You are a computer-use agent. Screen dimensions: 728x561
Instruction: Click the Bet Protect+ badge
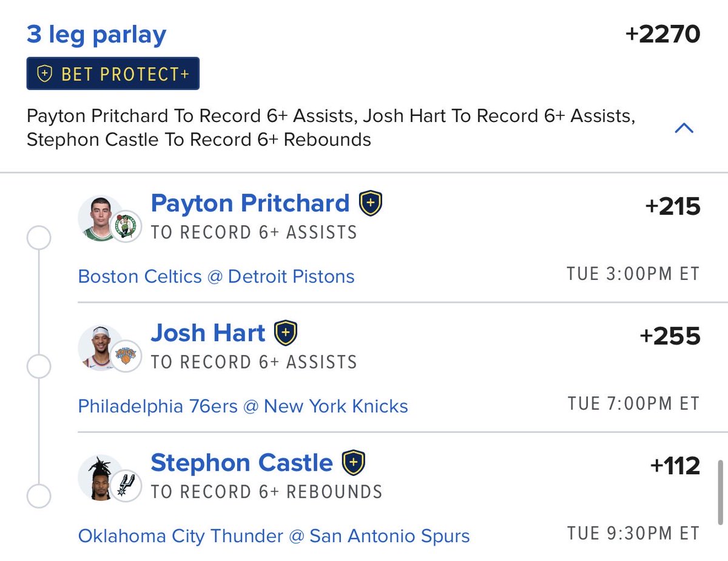coord(113,74)
